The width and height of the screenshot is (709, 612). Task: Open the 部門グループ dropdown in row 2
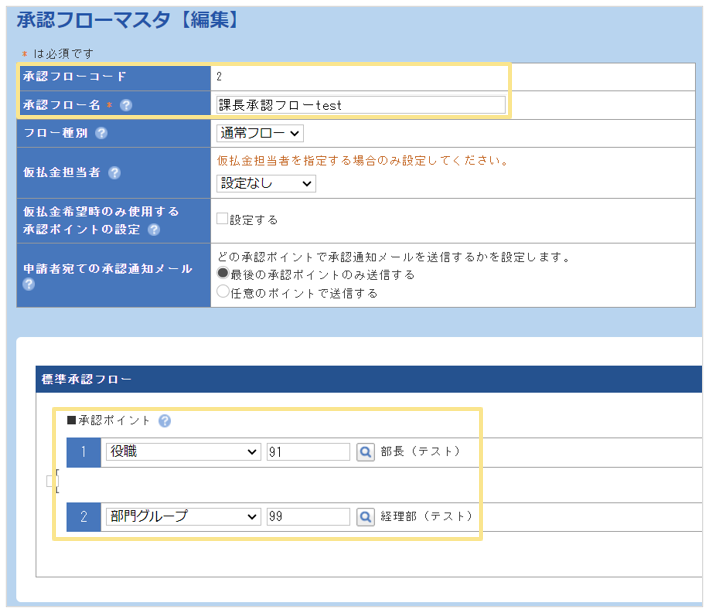click(x=182, y=517)
